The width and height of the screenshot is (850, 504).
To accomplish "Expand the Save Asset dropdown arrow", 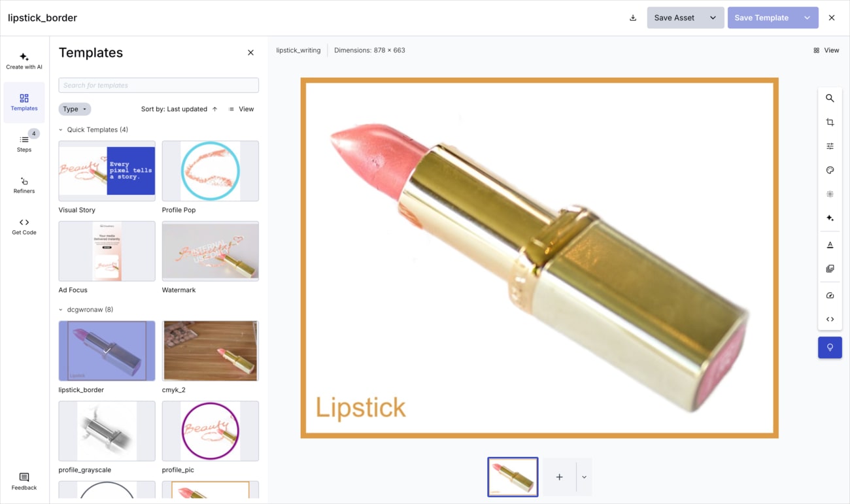I will coord(713,18).
